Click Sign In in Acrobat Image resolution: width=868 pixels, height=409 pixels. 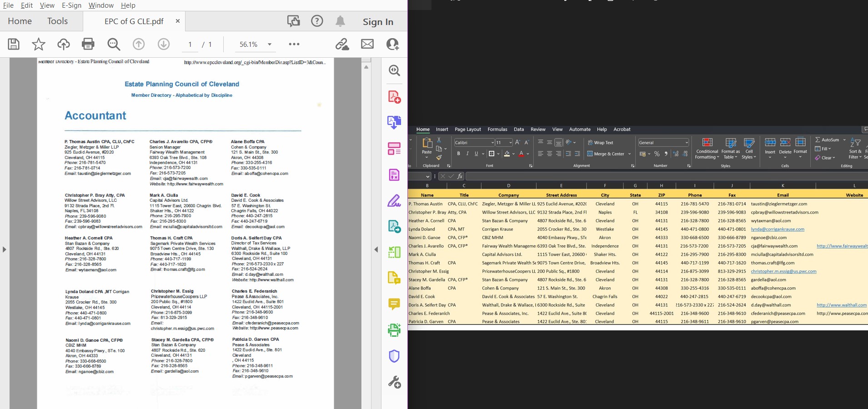pyautogui.click(x=378, y=22)
